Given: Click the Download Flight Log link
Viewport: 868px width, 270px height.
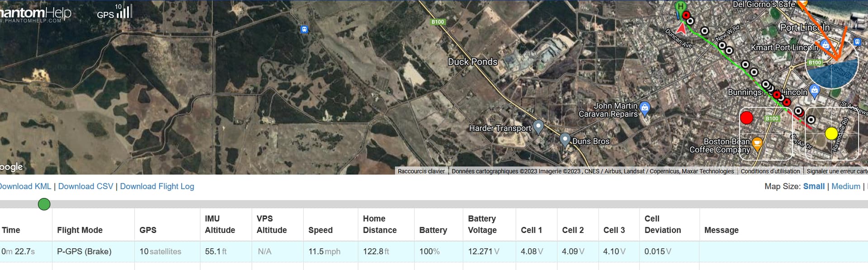Looking at the screenshot, I should 157,186.
